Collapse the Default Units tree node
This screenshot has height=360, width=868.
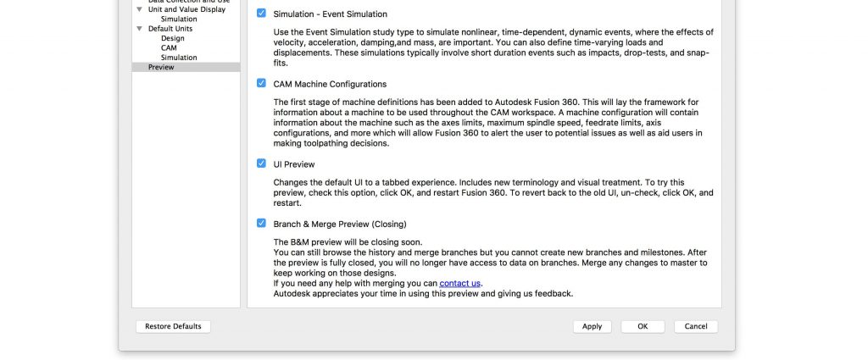tap(140, 29)
